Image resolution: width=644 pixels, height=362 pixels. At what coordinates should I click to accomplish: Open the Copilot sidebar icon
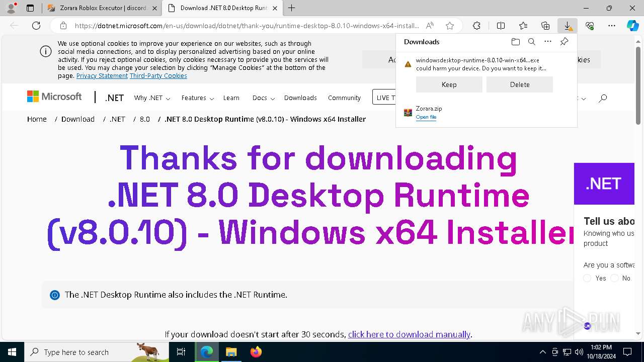coord(632,26)
